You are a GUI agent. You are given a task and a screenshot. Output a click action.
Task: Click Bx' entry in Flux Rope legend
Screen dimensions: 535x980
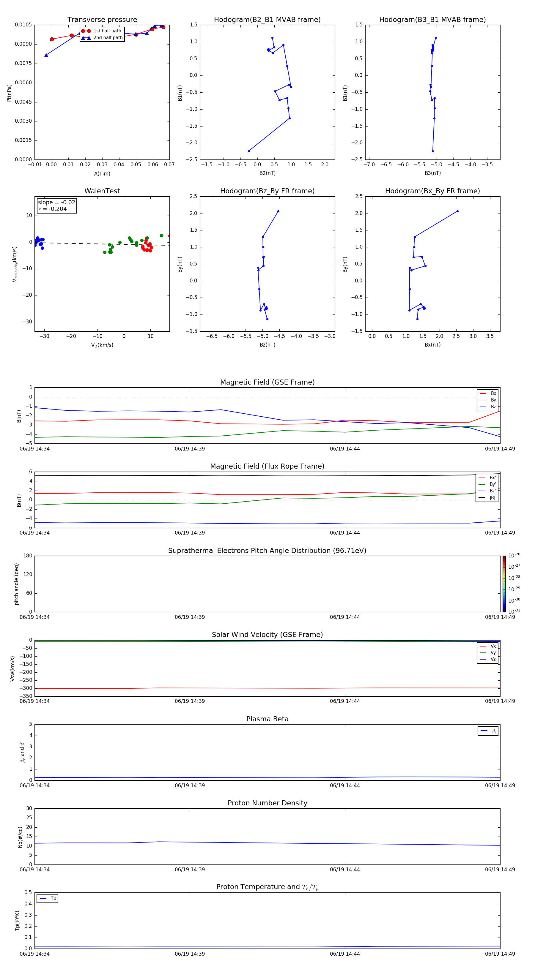[487, 478]
